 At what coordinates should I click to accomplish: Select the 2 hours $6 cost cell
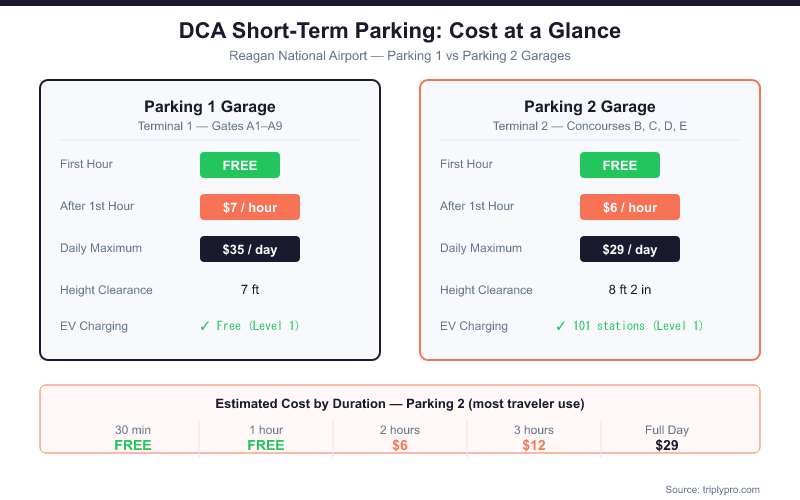click(x=400, y=438)
